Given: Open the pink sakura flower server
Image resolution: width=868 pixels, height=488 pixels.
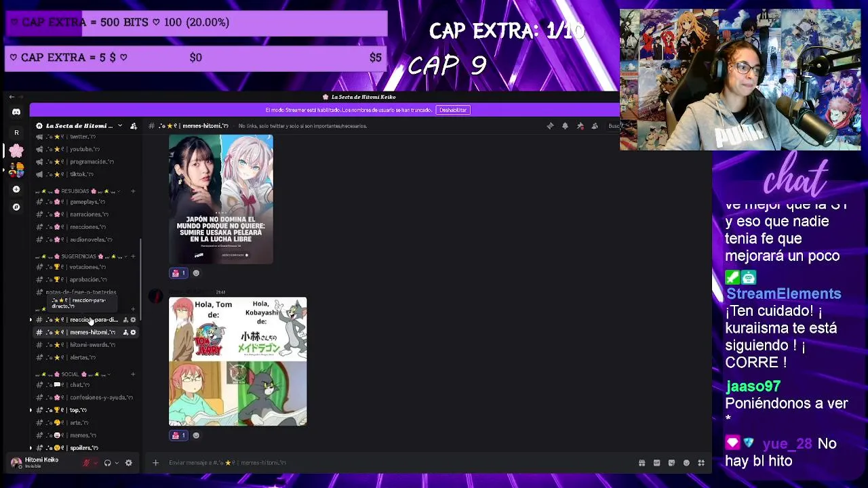Looking at the screenshot, I should coord(16,150).
